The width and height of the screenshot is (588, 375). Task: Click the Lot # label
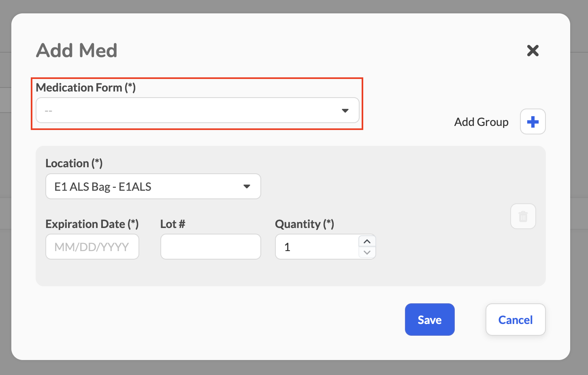point(173,224)
